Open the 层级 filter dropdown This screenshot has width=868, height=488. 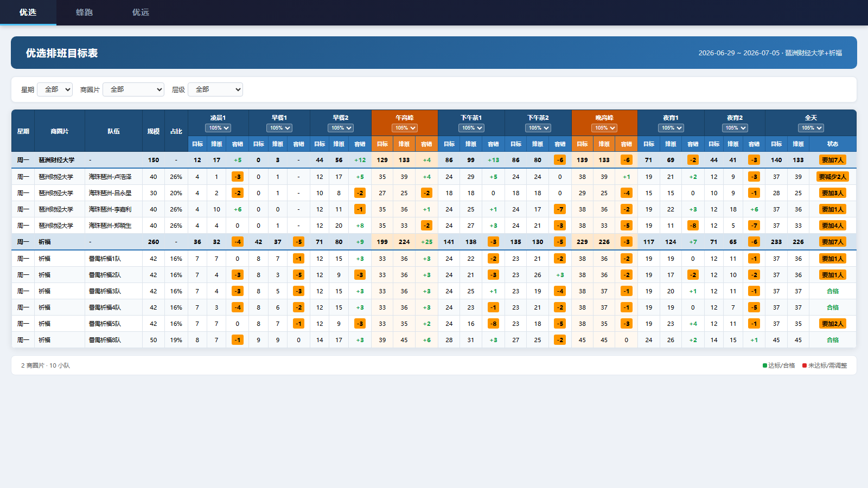(215, 89)
